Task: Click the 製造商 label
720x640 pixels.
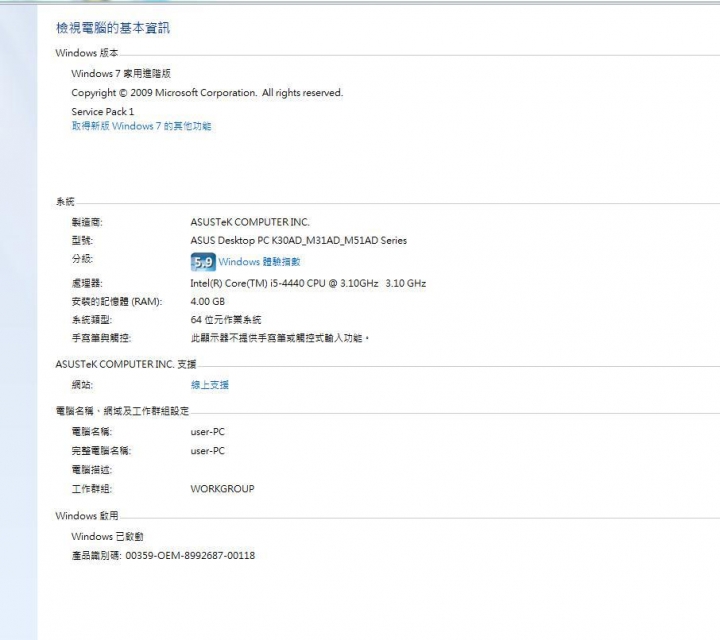Action: 87,222
